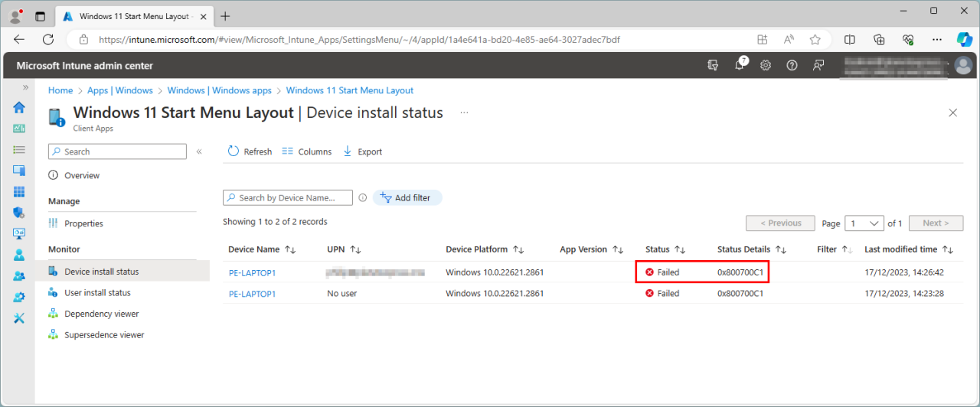The width and height of the screenshot is (980, 407).
Task: Click info icon beside device search
Action: pos(363,197)
